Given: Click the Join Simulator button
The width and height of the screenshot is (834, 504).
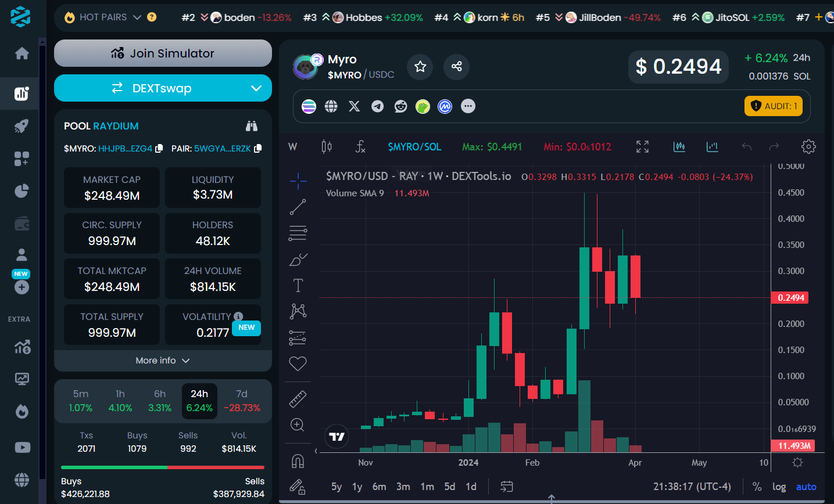Looking at the screenshot, I should click(163, 53).
